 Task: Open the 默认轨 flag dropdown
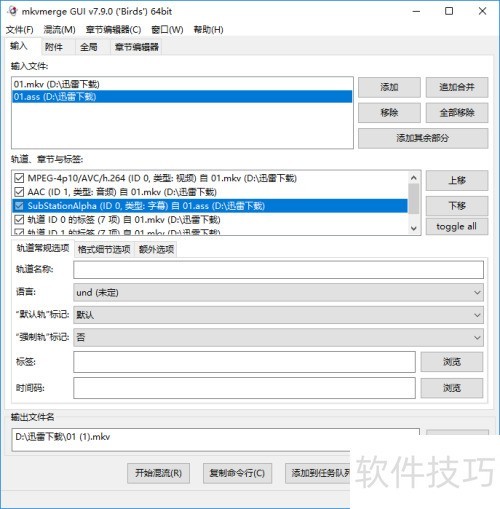(x=278, y=315)
